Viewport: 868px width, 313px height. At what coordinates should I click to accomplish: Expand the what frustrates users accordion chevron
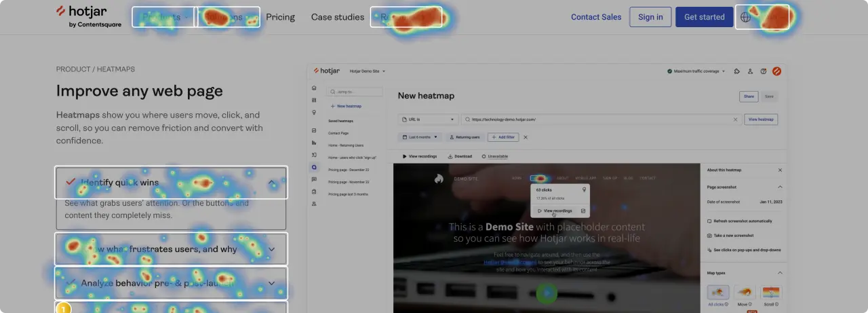pos(272,249)
